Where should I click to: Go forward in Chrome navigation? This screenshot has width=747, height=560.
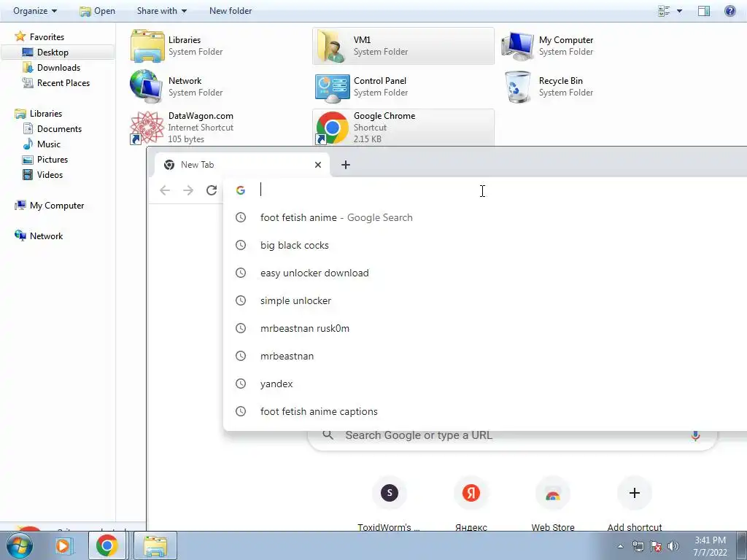pyautogui.click(x=188, y=190)
